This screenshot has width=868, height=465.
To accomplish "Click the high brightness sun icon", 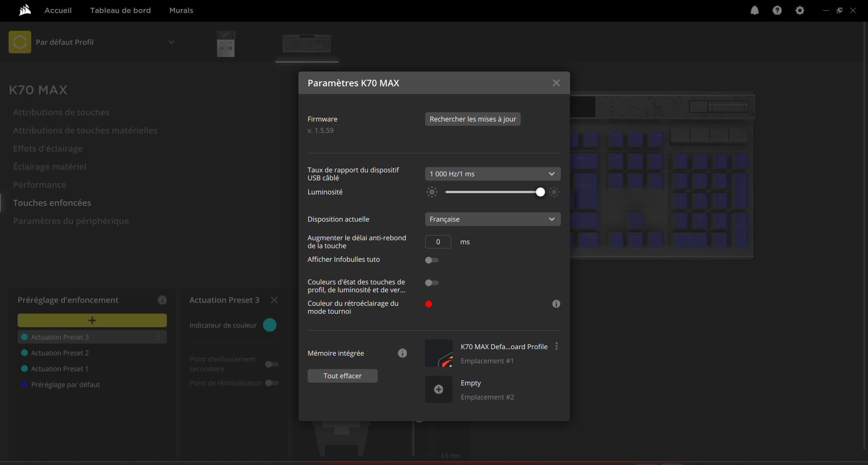I will tap(554, 192).
